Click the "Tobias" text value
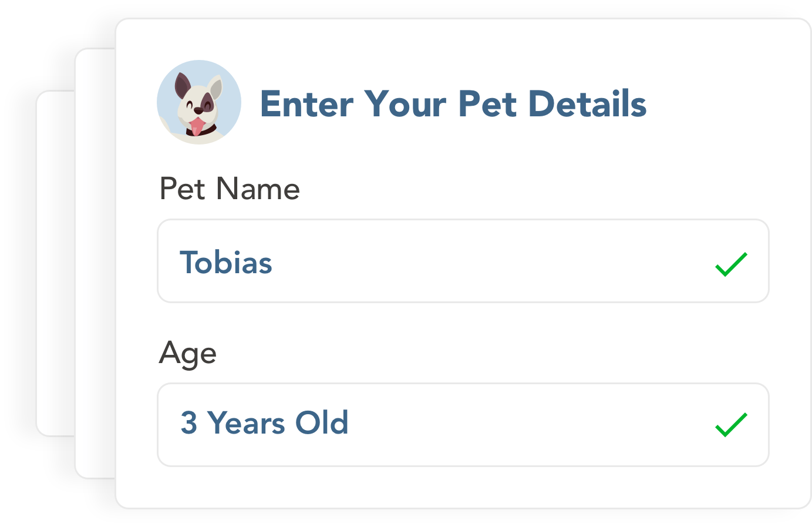Viewport: 812px width, 527px height. tap(226, 263)
